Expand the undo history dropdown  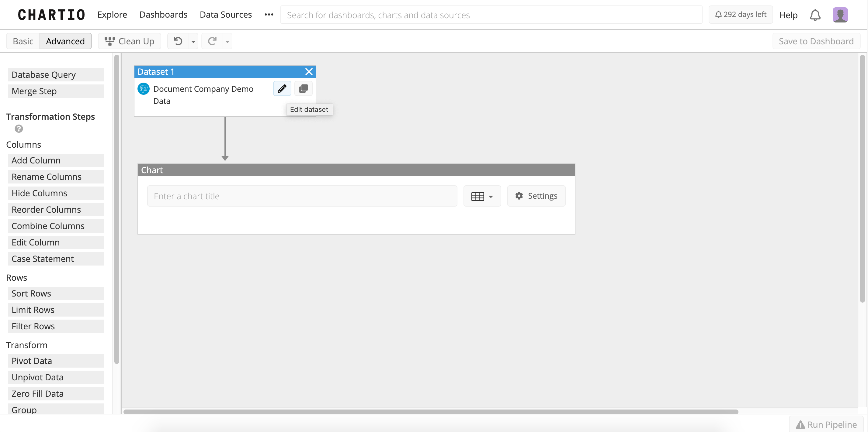tap(193, 41)
